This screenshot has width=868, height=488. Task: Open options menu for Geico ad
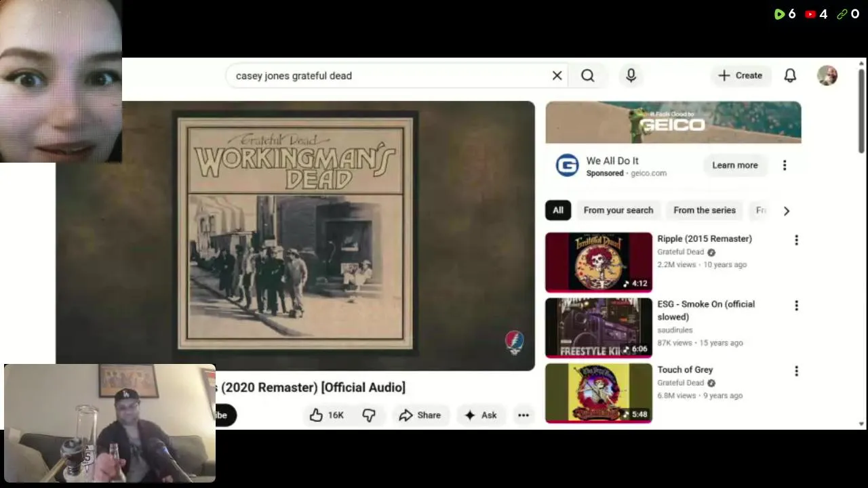(785, 165)
